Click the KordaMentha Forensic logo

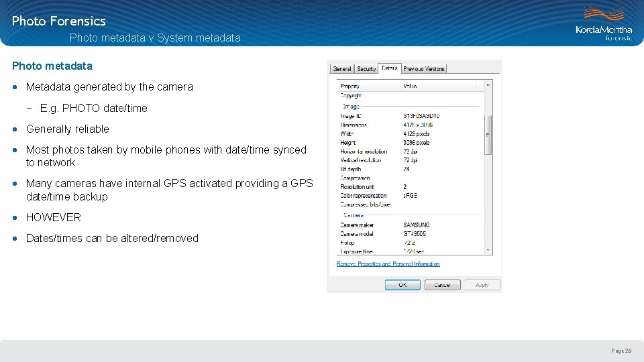[x=604, y=24]
